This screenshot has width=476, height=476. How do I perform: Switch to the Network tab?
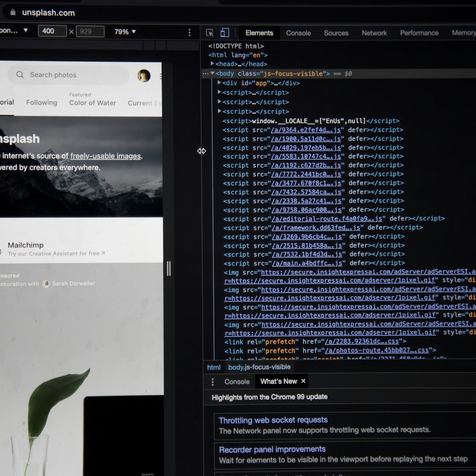pos(374,33)
